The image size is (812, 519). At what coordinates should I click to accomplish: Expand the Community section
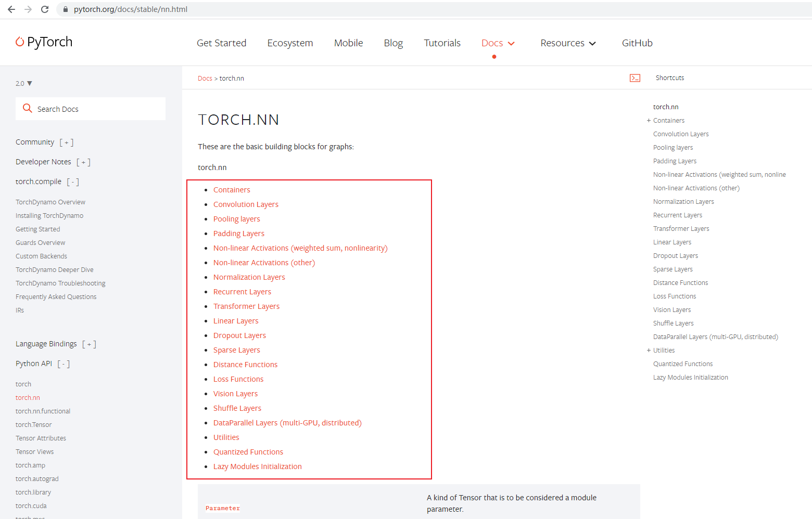[x=67, y=142]
